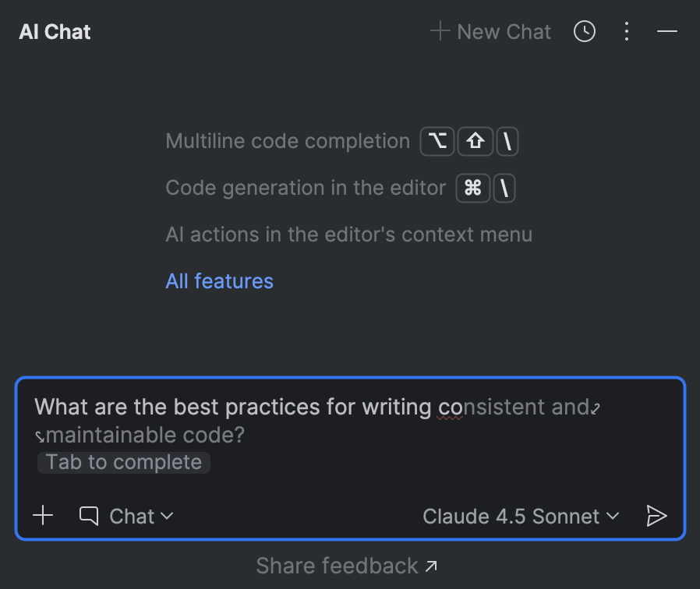The height and width of the screenshot is (589, 700).
Task: Open the All features link
Action: pos(219,280)
